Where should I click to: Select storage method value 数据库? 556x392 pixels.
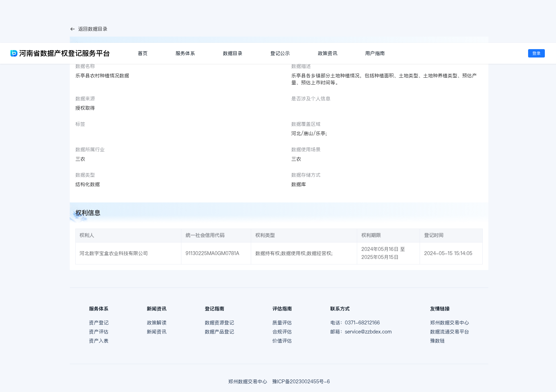299,184
